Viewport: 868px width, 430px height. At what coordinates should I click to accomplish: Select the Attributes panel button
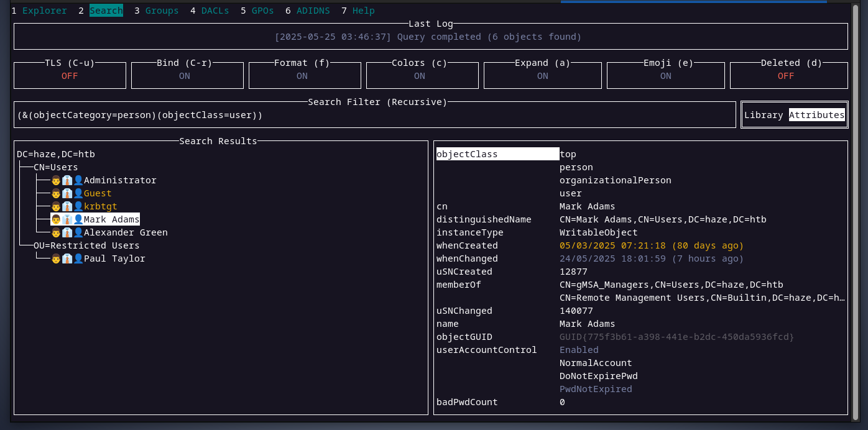816,115
